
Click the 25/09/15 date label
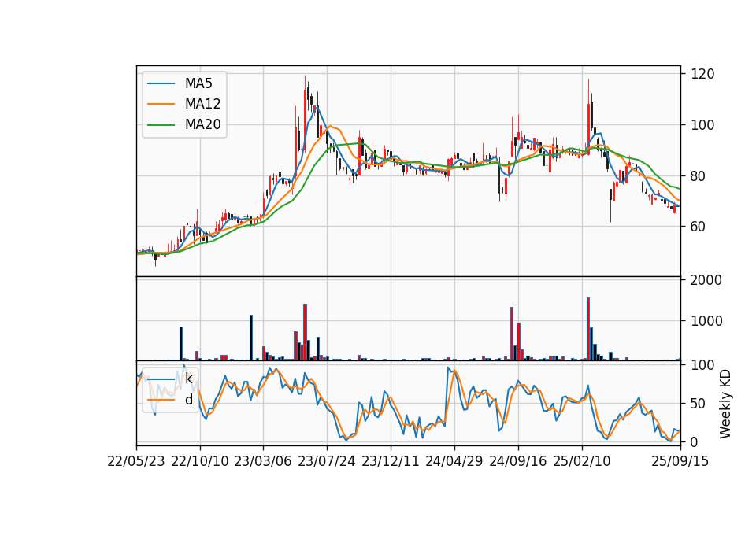tap(680, 461)
